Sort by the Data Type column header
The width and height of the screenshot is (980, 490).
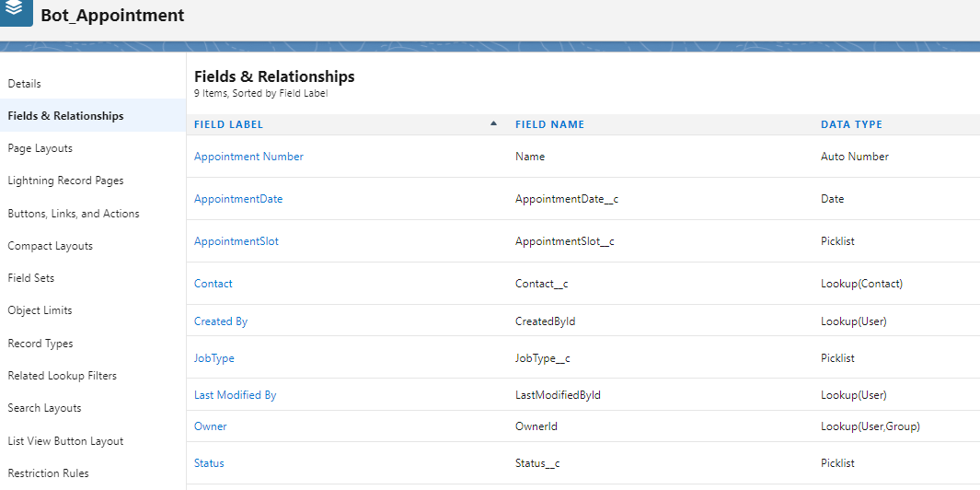point(851,124)
